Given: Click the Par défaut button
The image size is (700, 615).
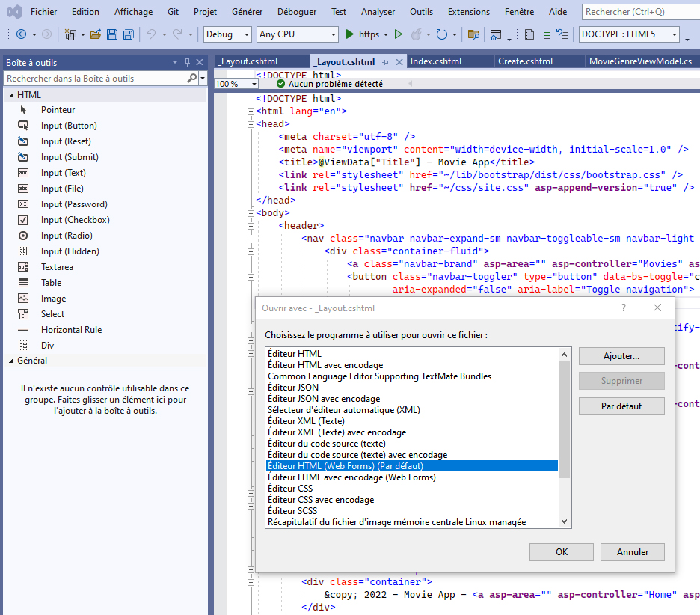Looking at the screenshot, I should [621, 406].
